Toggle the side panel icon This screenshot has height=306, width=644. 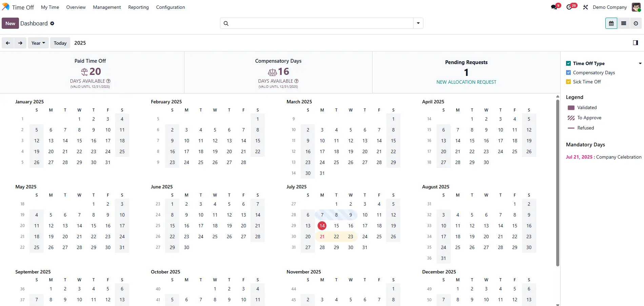(636, 43)
